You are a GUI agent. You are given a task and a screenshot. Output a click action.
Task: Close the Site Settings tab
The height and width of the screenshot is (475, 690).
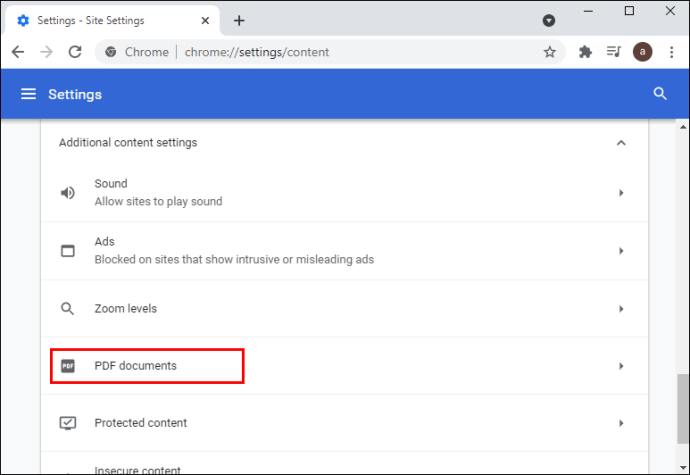click(205, 21)
